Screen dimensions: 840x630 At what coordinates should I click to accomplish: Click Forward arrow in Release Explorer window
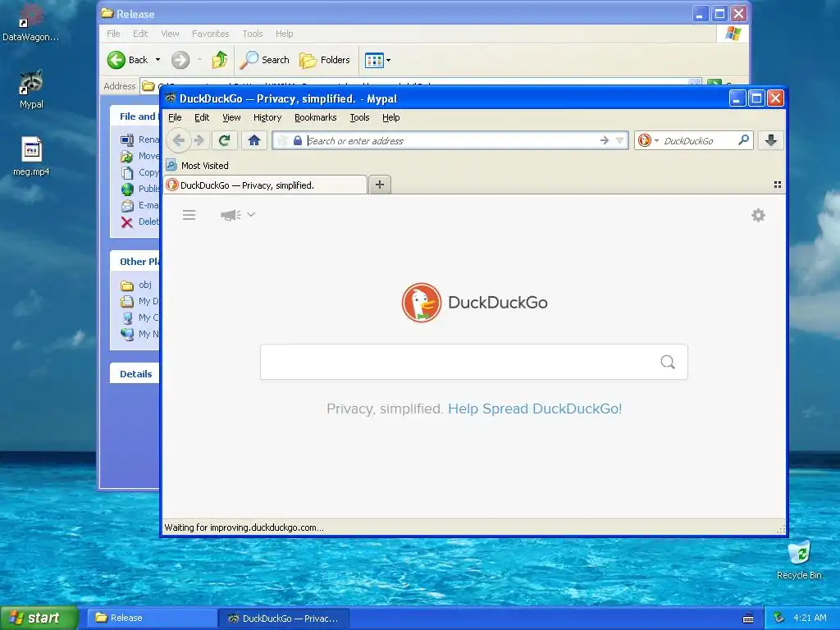[180, 60]
